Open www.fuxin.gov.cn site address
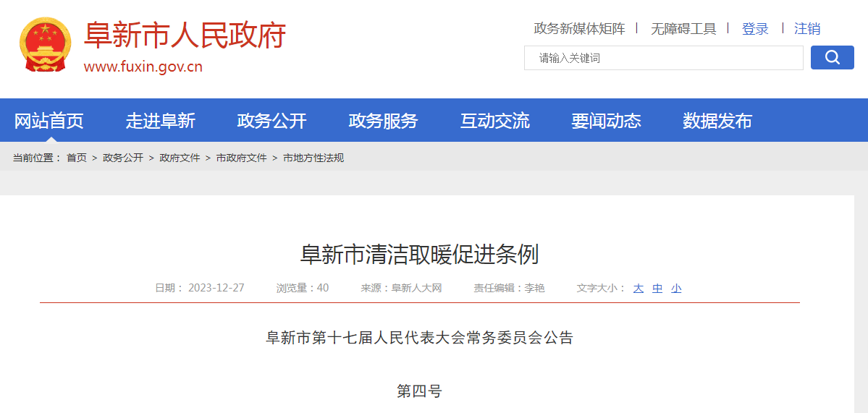The image size is (868, 413). click(143, 67)
